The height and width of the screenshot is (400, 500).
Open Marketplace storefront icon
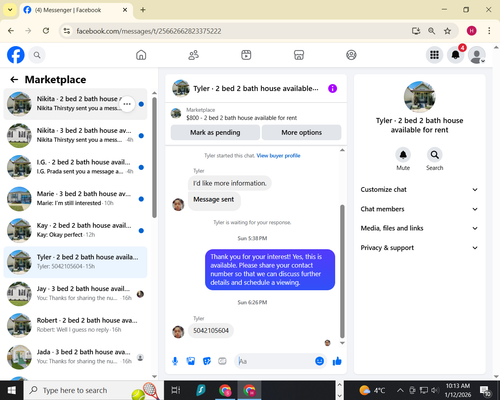(x=299, y=55)
